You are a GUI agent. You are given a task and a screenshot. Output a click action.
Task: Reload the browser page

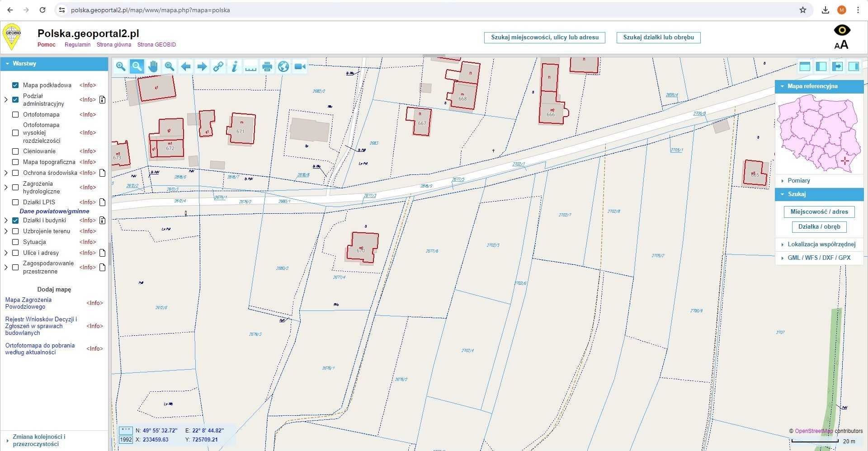click(42, 10)
